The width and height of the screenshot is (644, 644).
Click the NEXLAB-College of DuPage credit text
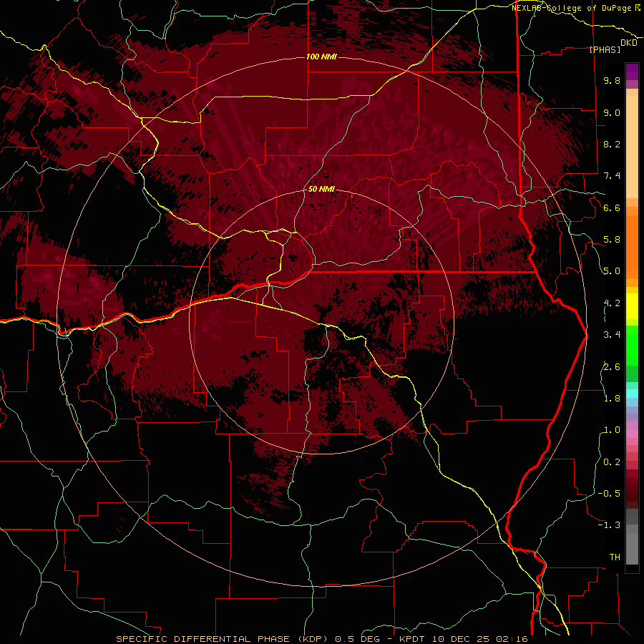click(571, 8)
